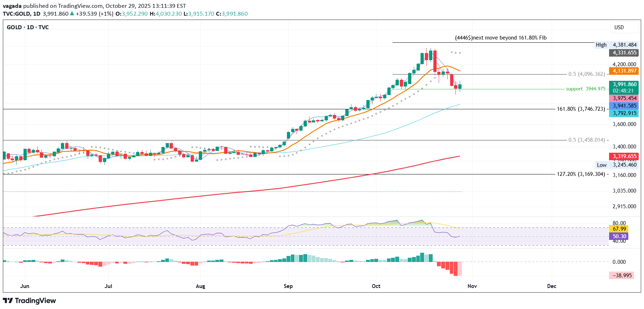Click the -38.995 MACD histogram value label
The image size is (644, 309).
[x=622, y=276]
